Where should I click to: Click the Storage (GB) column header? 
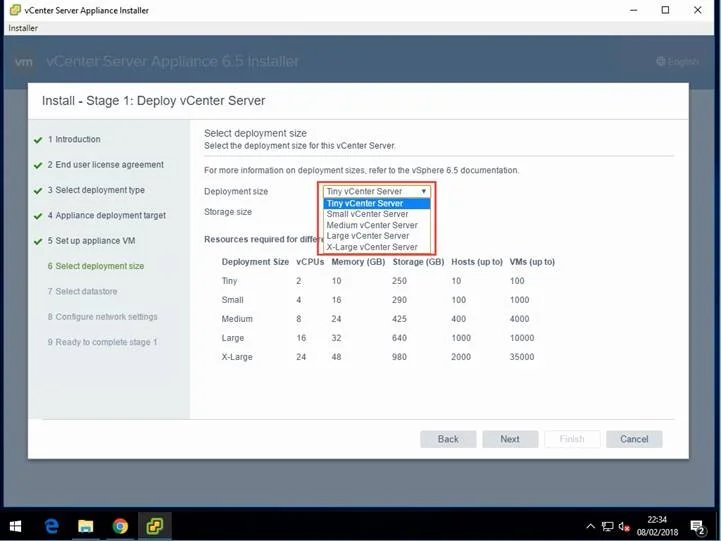(418, 262)
